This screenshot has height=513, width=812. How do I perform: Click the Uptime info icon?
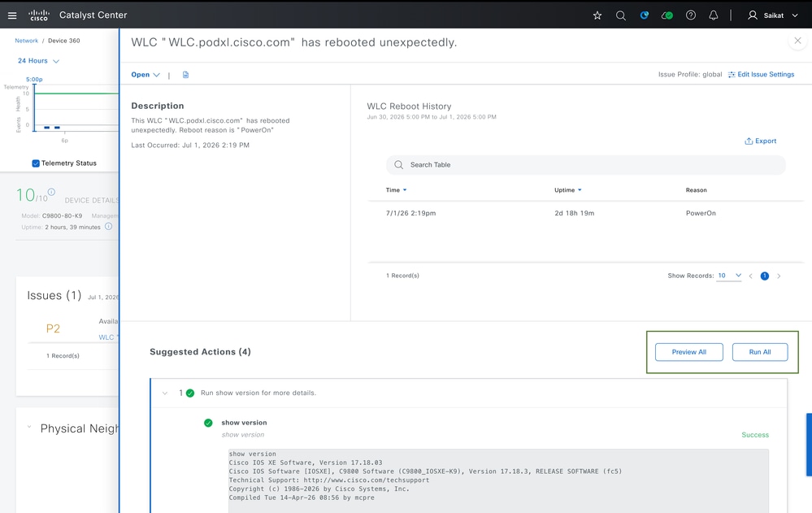[x=108, y=227]
